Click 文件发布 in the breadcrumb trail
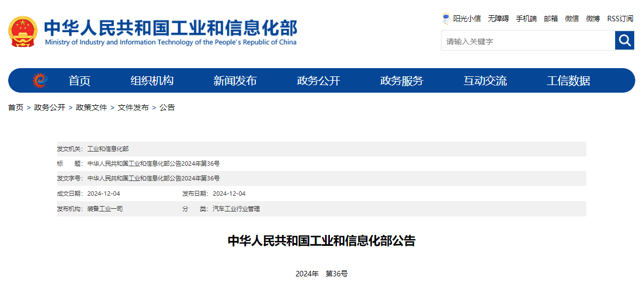This screenshot has height=284, width=644. pos(133,107)
